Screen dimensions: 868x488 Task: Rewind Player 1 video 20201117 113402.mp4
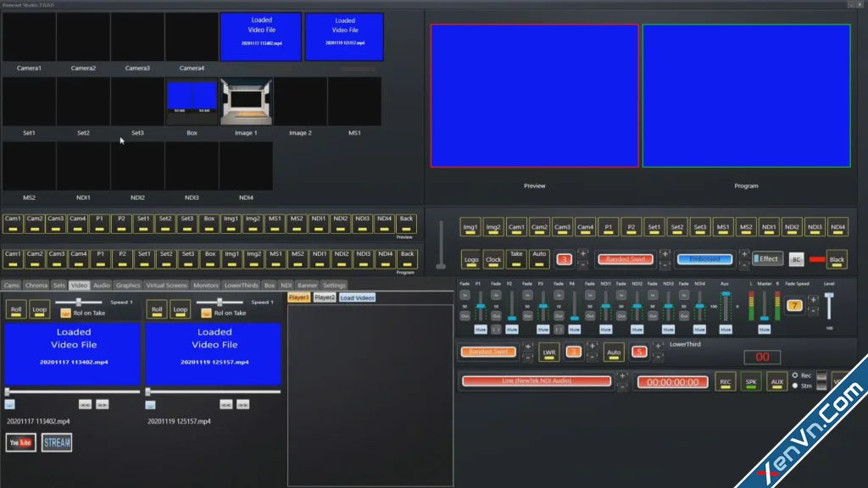click(85, 404)
